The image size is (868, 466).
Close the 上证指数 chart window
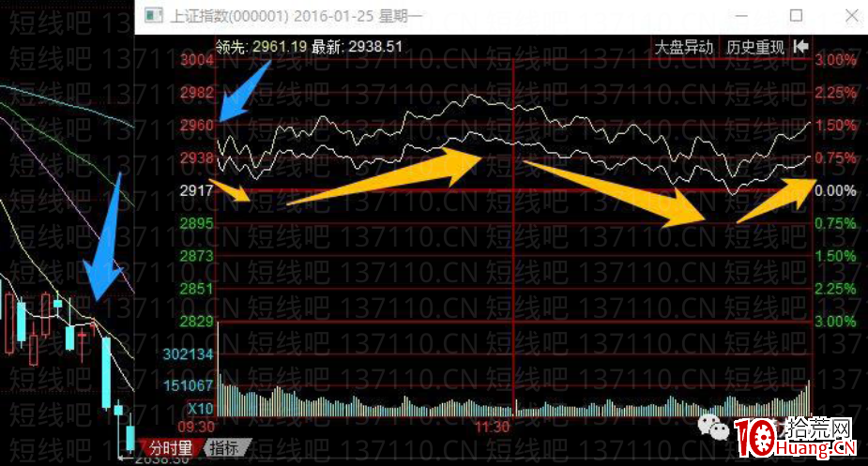[x=852, y=15]
